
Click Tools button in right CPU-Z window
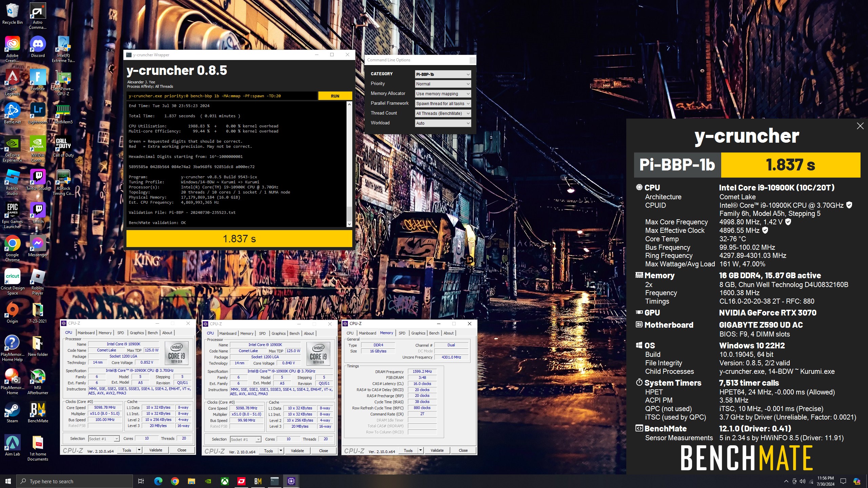(408, 450)
